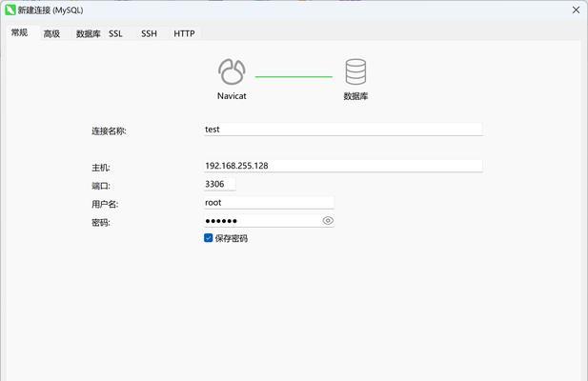
Task: Click the database cylinder icon
Action: point(355,71)
